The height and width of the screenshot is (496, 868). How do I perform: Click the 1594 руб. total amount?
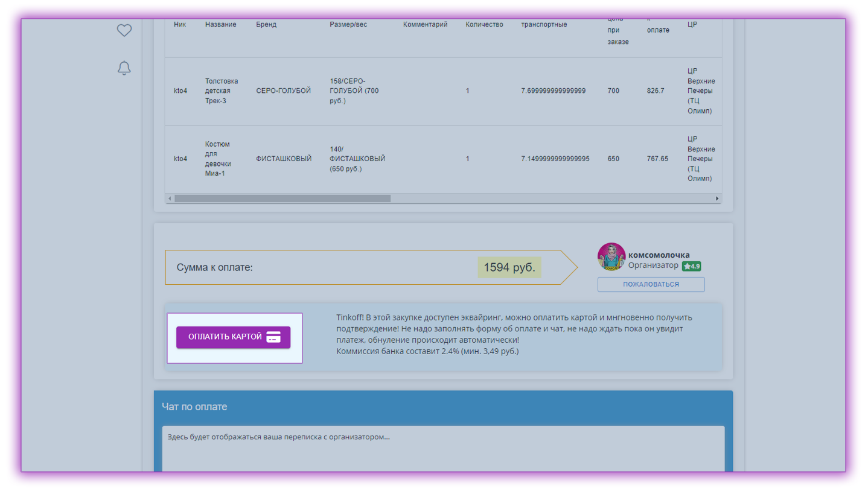click(x=509, y=267)
